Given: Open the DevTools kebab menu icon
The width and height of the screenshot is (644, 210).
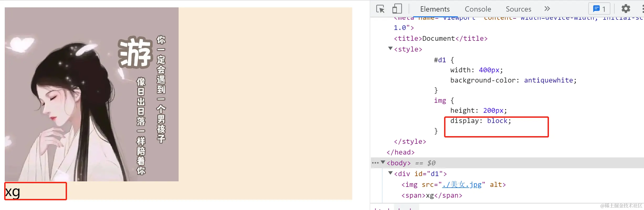Looking at the screenshot, I should [x=642, y=9].
